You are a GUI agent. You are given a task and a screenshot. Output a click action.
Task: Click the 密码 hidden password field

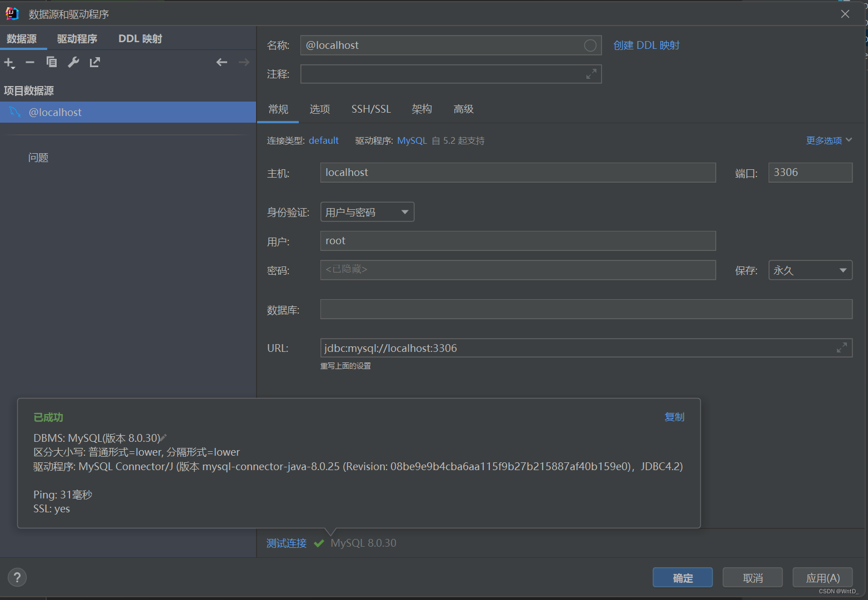point(518,270)
